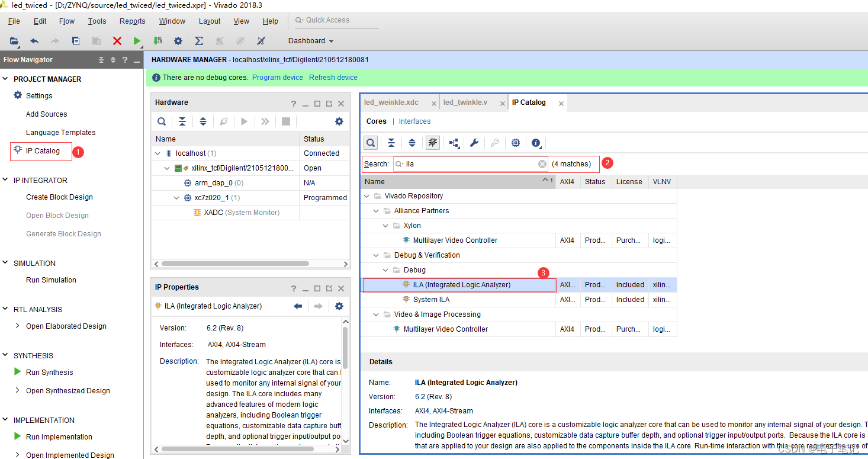The height and width of the screenshot is (459, 868).
Task: Switch to the led_twinkle.v tab
Action: 465,102
